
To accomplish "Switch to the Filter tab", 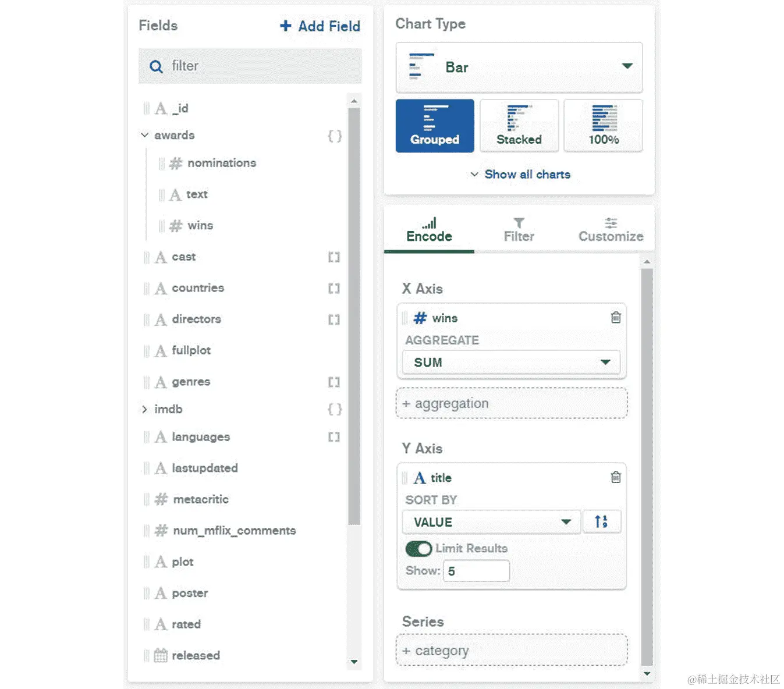I will pyautogui.click(x=519, y=230).
